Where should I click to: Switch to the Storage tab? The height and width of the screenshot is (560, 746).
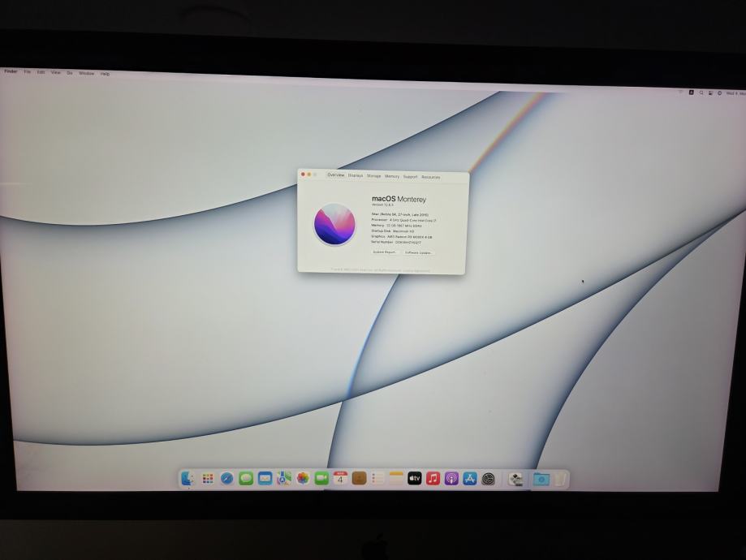374,176
